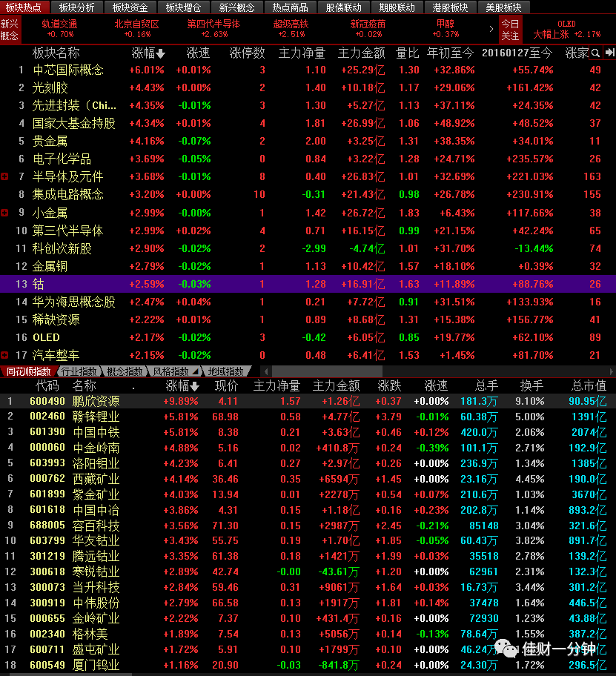This screenshot has width=616, height=676.
Task: Expand the 汽车整车 sector row
Action: (x=4, y=355)
